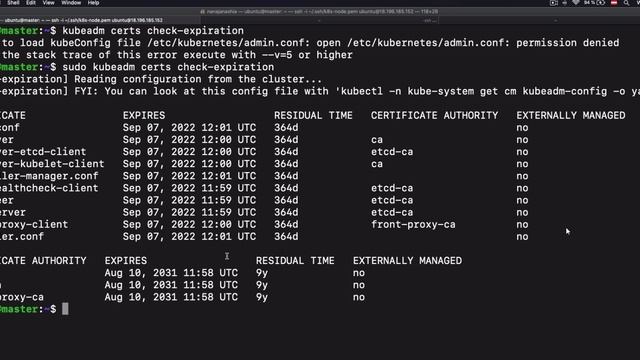Click the EXTERNALLY MANAGED header of the upper table
The image size is (640, 360).
pos(571,116)
